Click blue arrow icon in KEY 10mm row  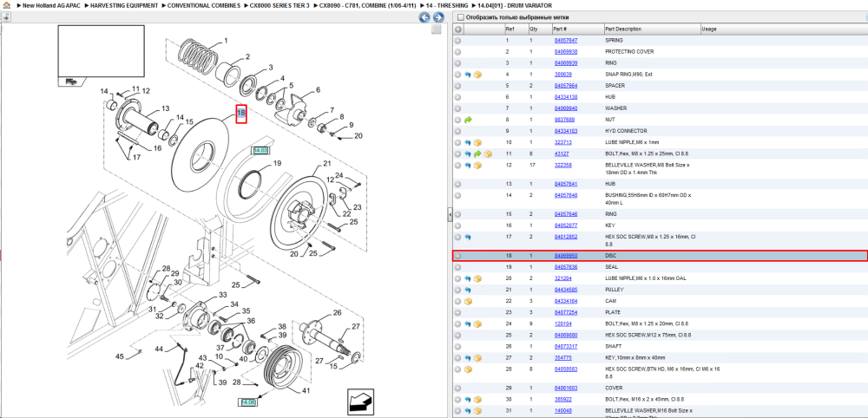click(x=468, y=358)
